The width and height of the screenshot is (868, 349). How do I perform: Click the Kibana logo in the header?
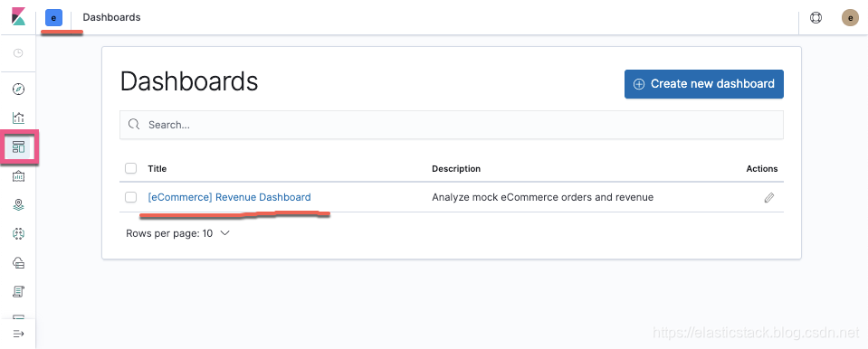click(18, 16)
